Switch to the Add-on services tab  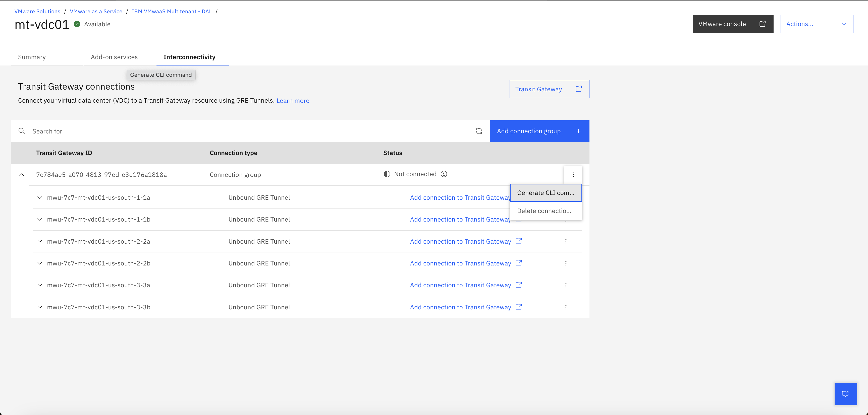click(114, 57)
